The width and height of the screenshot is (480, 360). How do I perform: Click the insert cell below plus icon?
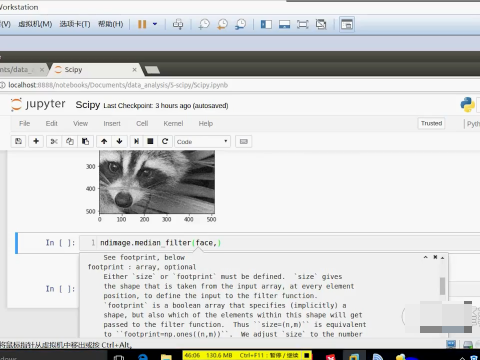36,141
